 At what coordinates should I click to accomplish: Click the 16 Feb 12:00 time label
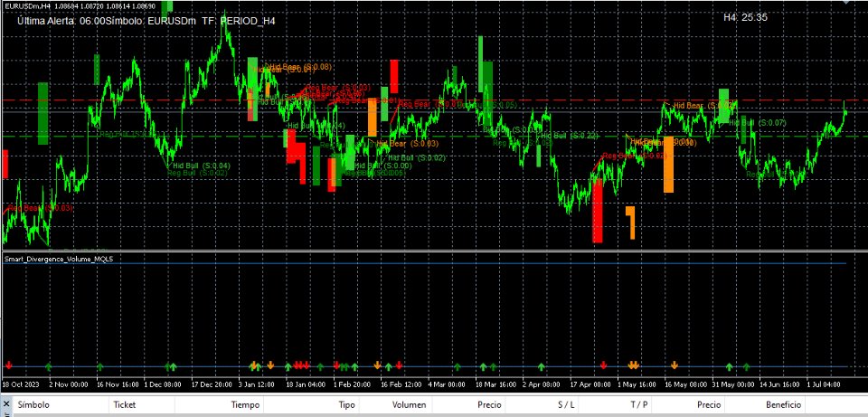(x=401, y=384)
